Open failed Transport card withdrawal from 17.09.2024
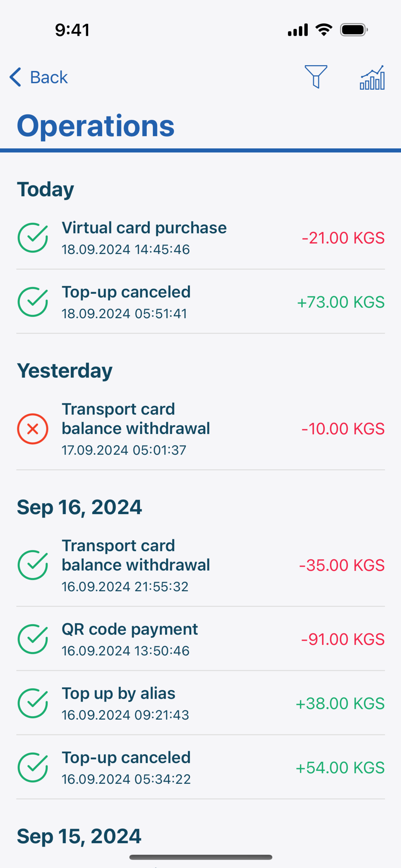401x868 pixels. pos(200,429)
